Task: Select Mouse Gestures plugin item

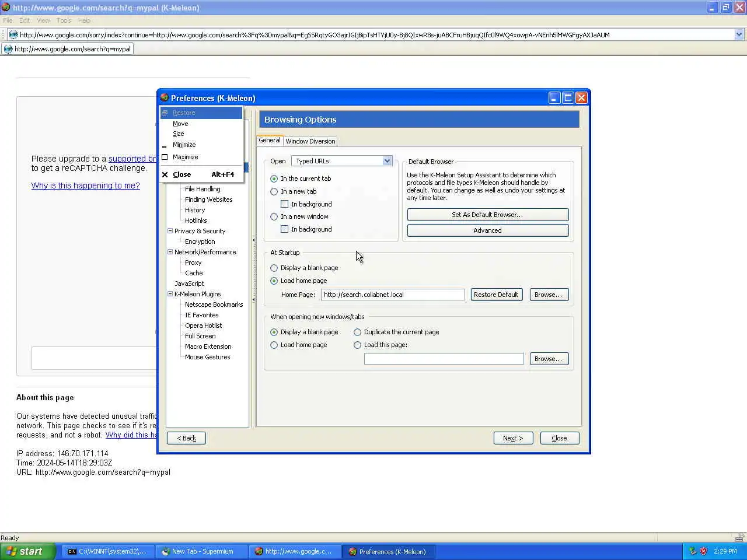Action: 207,357
